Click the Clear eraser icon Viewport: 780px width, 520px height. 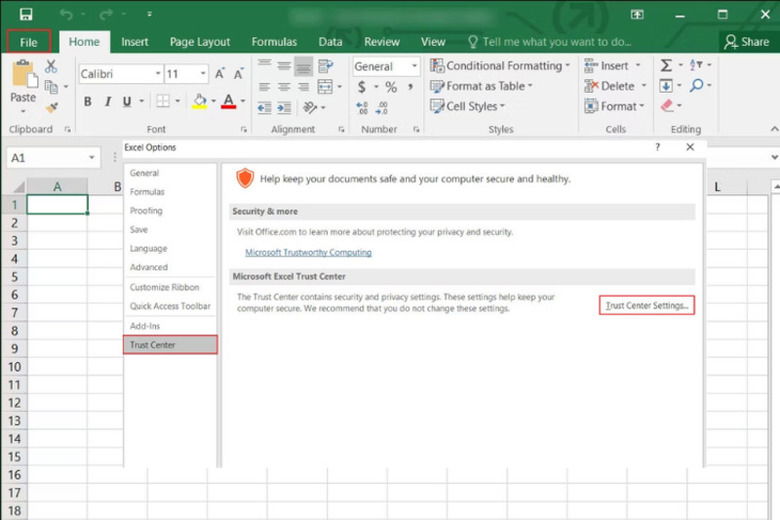tap(667, 105)
